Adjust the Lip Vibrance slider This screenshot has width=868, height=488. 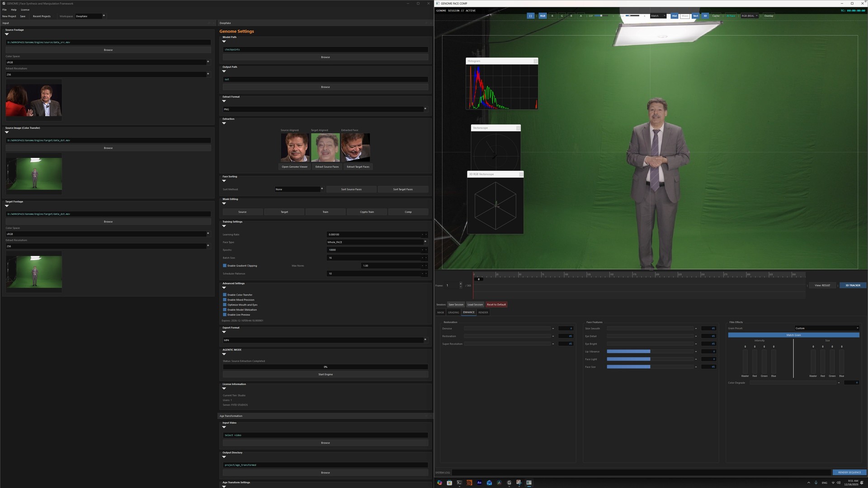[650, 352]
